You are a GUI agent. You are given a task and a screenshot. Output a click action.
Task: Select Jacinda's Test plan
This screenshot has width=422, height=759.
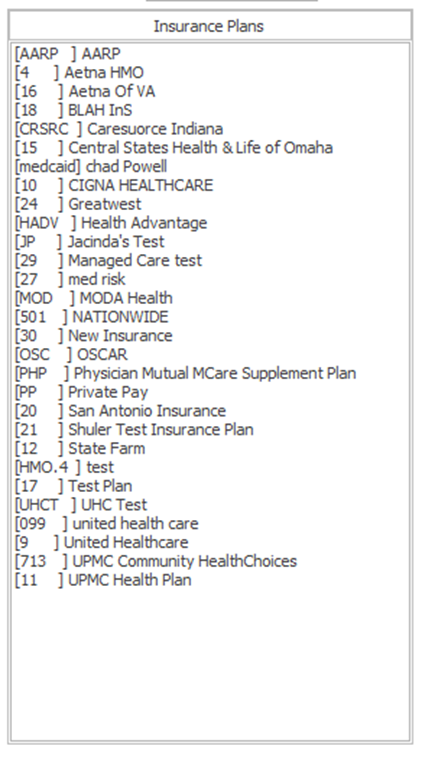coord(90,242)
